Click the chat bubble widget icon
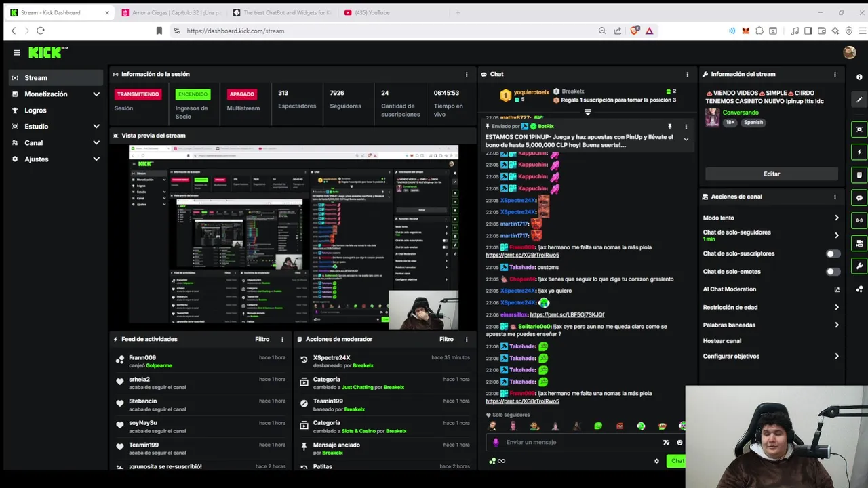Viewport: 868px width, 488px height. click(859, 198)
